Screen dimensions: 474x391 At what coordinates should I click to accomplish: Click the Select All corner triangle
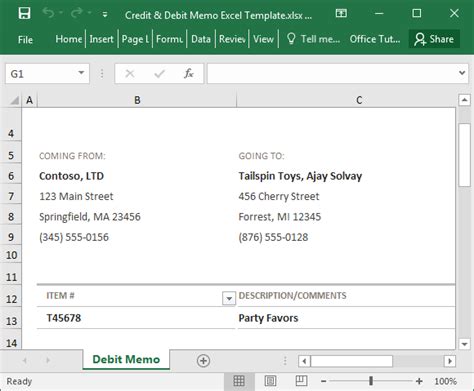(x=14, y=100)
